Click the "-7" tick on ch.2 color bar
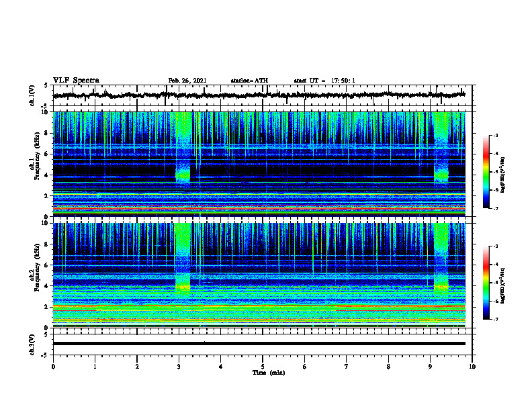 pos(496,319)
